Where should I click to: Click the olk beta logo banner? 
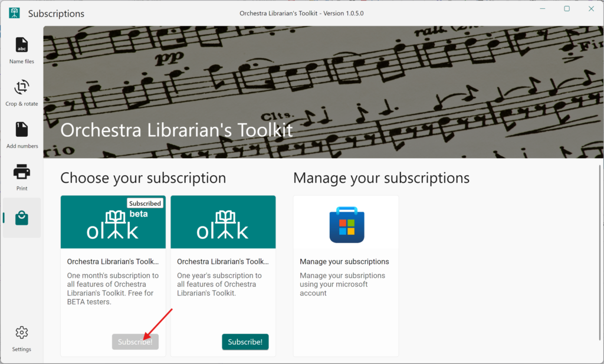[113, 222]
